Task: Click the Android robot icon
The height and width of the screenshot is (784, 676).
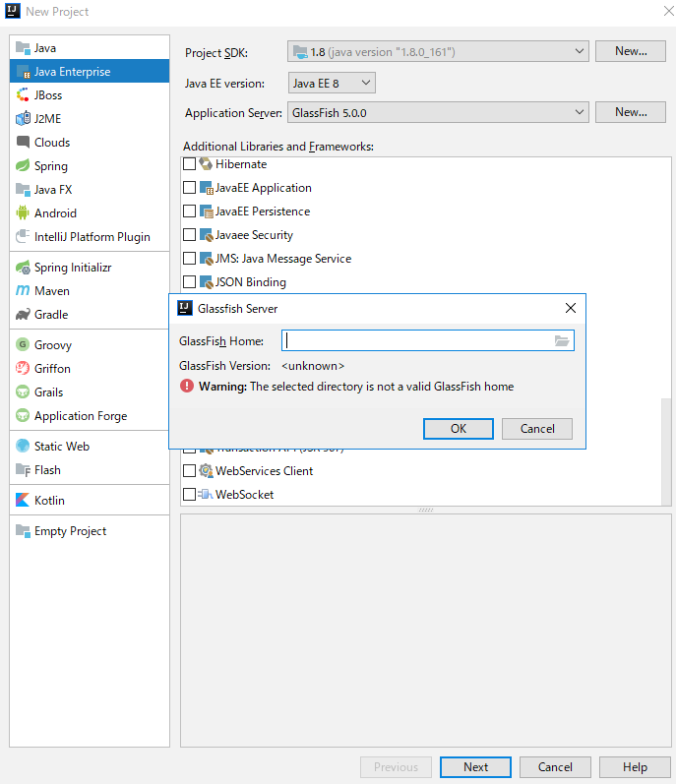Action: 23,213
